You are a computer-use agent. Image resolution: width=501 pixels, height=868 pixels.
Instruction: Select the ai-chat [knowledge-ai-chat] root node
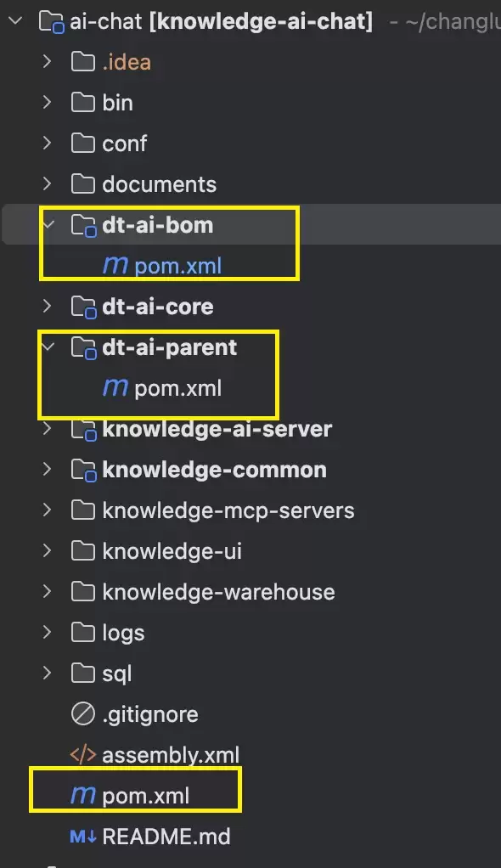coord(222,21)
